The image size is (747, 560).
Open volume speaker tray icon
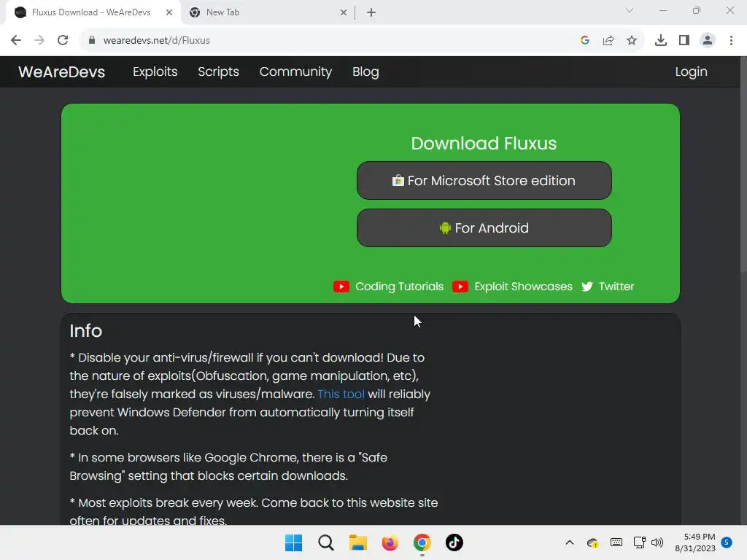[657, 542]
